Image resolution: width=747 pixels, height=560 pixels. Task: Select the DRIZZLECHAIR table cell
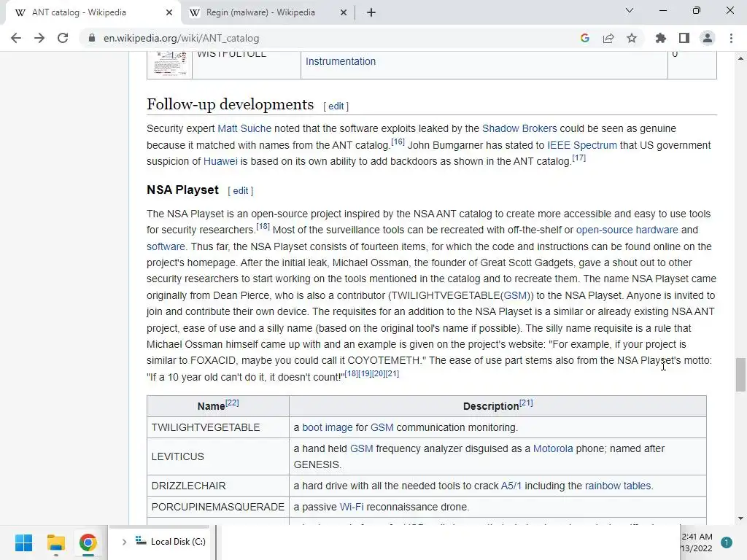click(217, 486)
